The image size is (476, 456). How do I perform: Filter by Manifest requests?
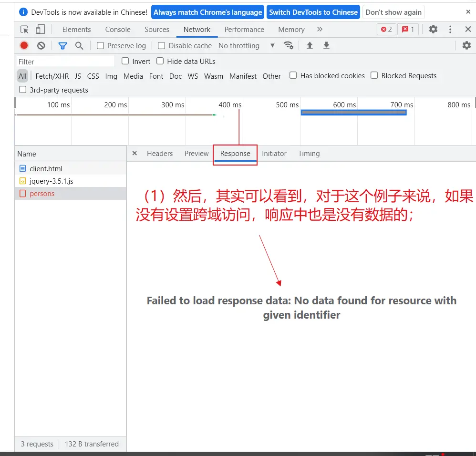(243, 76)
